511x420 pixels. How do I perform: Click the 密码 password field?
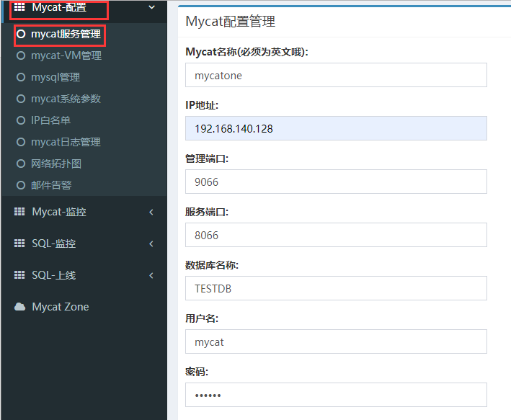click(336, 395)
